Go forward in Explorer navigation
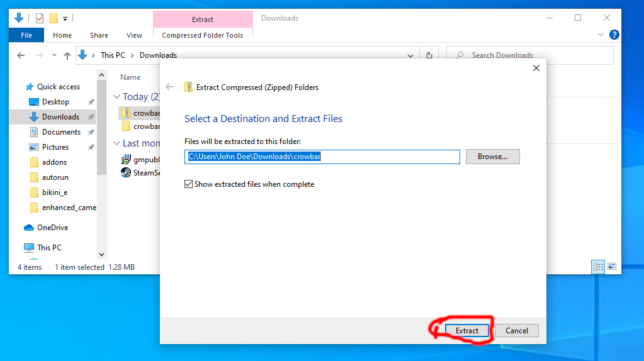Viewport: 644px width, 361px height. (x=40, y=55)
